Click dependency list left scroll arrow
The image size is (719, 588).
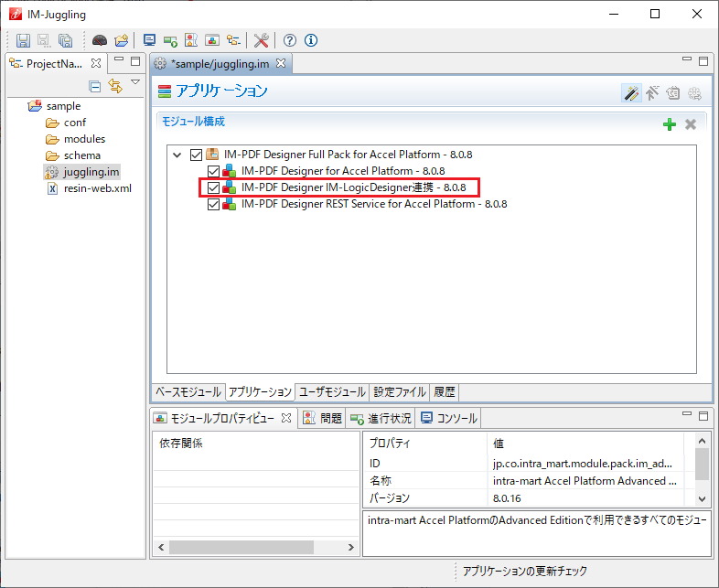(161, 547)
